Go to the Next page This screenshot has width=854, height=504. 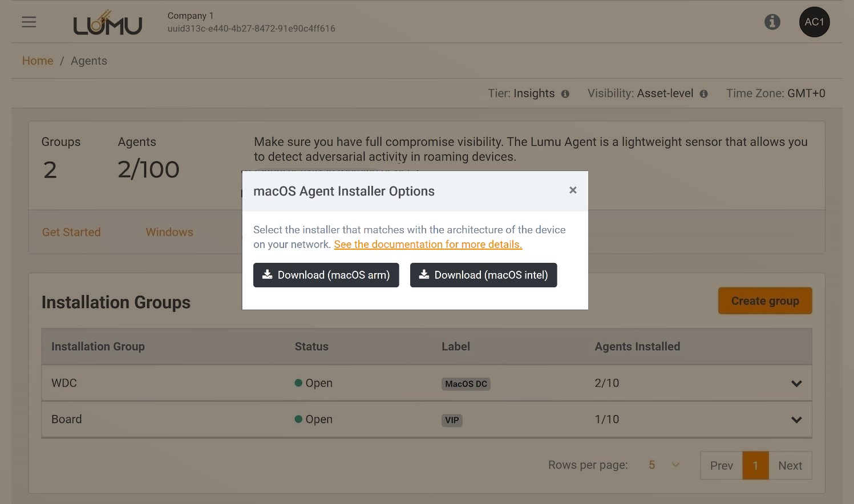click(790, 466)
